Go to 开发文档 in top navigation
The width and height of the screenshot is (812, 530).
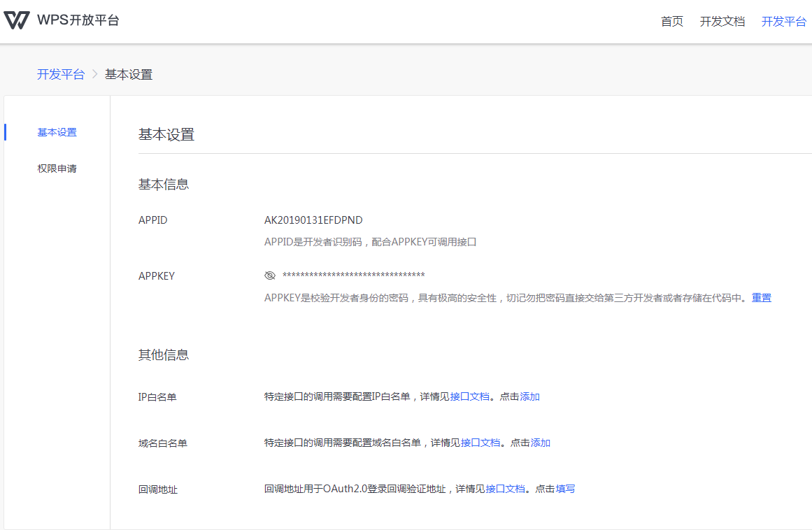pos(722,22)
